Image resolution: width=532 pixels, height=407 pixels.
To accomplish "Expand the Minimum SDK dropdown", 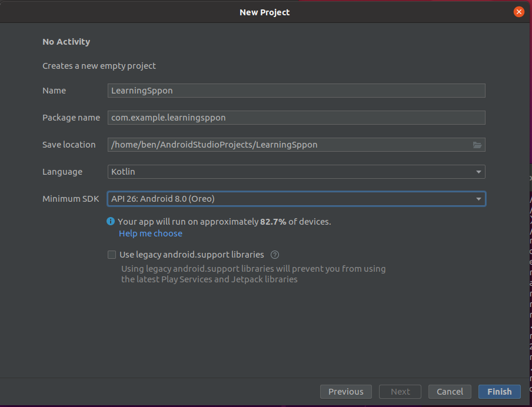I will (296, 199).
